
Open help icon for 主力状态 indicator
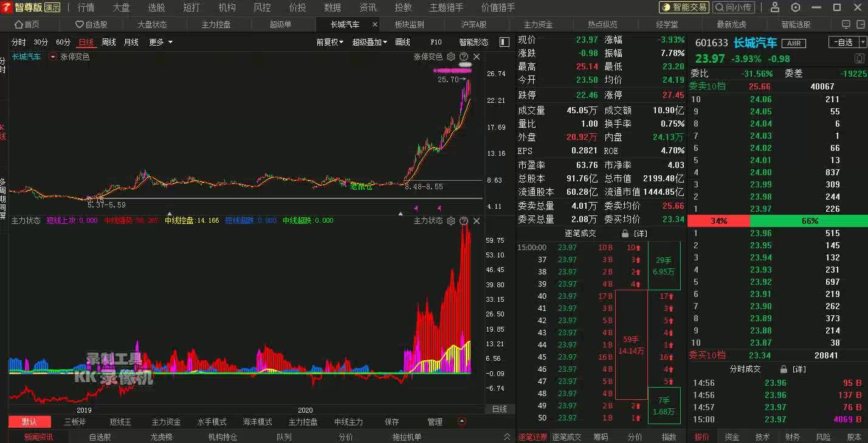tap(464, 221)
